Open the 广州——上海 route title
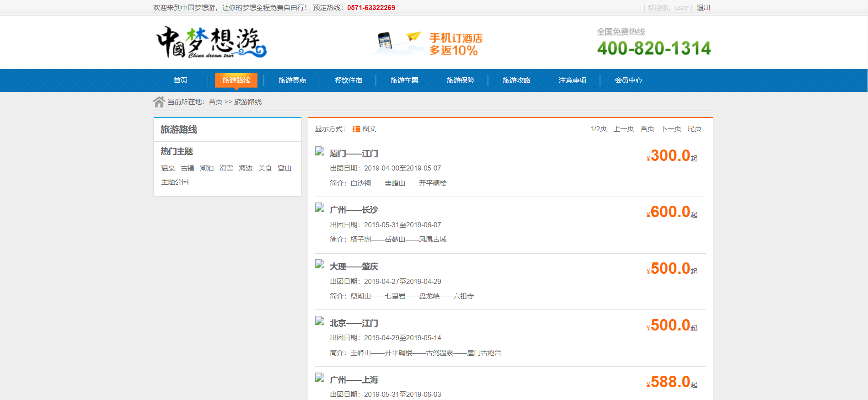This screenshot has width=868, height=400. [x=354, y=380]
